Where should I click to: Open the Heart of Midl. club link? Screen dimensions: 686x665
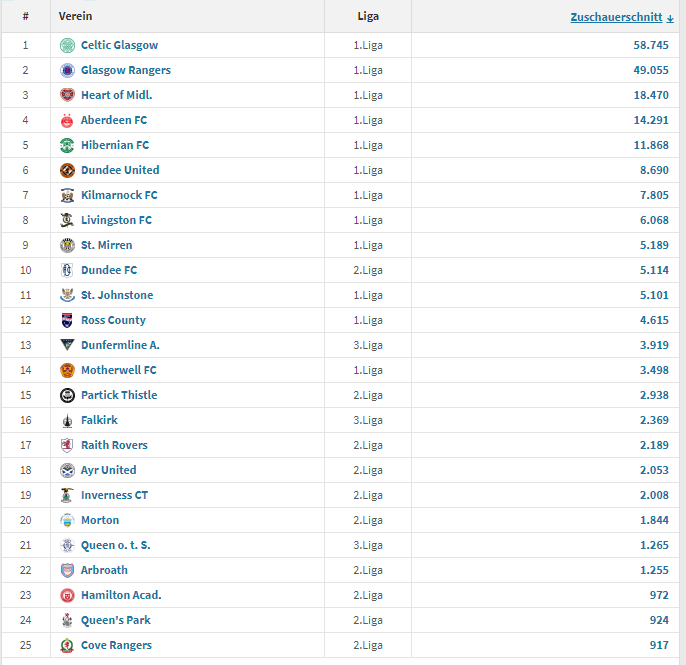pos(117,95)
